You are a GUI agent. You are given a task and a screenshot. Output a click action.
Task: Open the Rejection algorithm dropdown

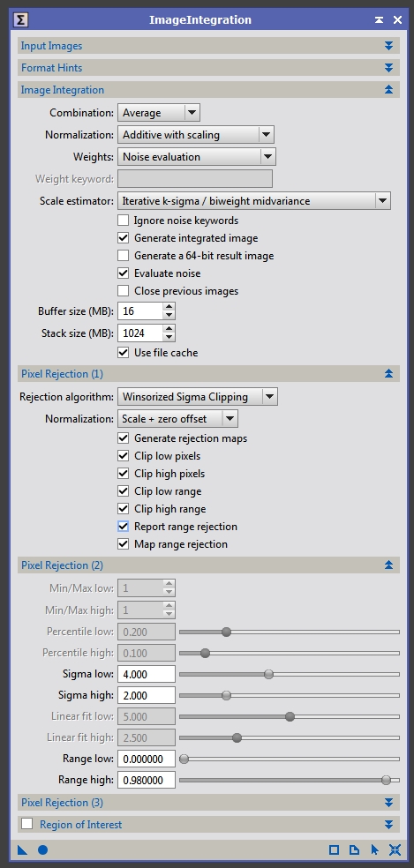pyautogui.click(x=198, y=396)
